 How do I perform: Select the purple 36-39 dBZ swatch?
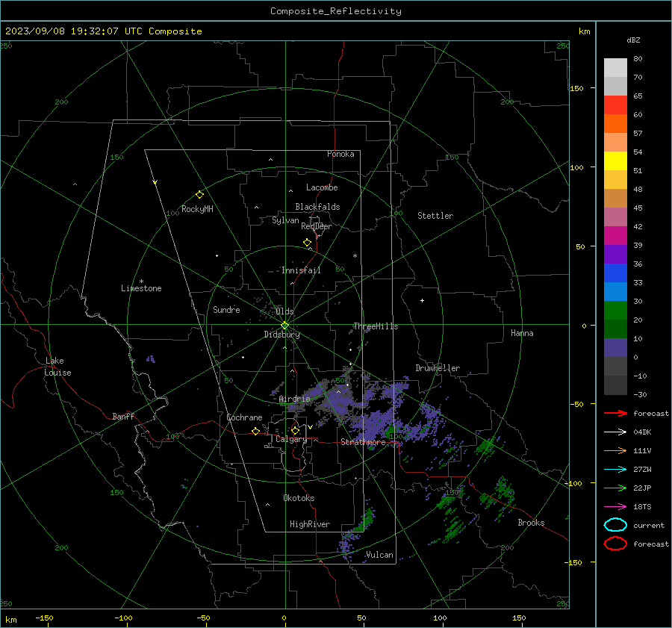pos(615,254)
